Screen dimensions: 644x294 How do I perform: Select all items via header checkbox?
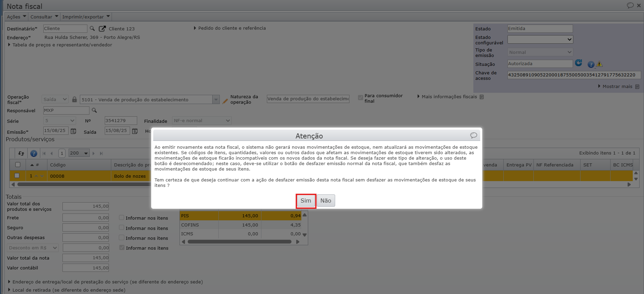(x=18, y=165)
